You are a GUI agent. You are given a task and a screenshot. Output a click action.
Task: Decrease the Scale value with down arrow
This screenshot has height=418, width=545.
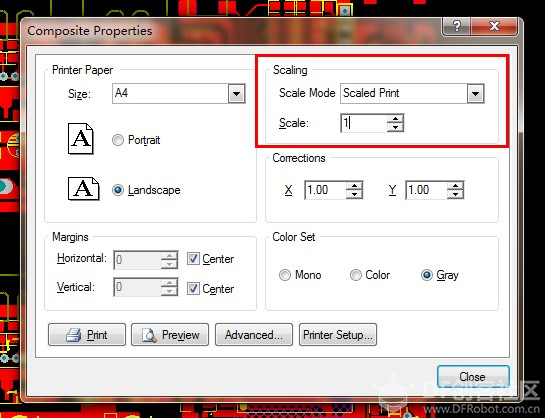click(395, 127)
